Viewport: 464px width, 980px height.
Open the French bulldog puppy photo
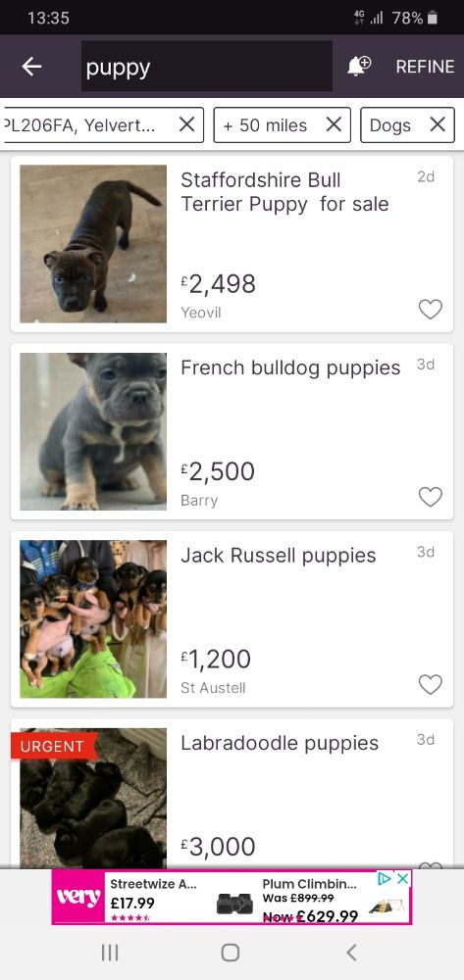point(93,431)
